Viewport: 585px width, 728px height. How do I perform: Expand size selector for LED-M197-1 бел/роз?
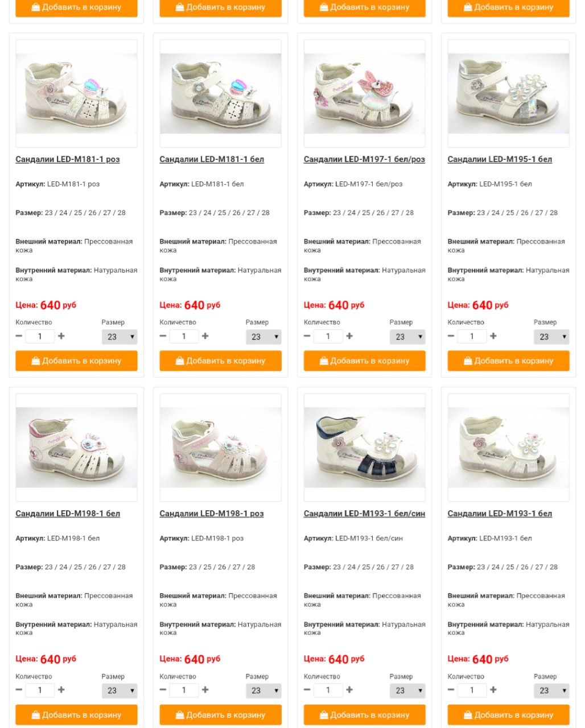[x=407, y=337]
